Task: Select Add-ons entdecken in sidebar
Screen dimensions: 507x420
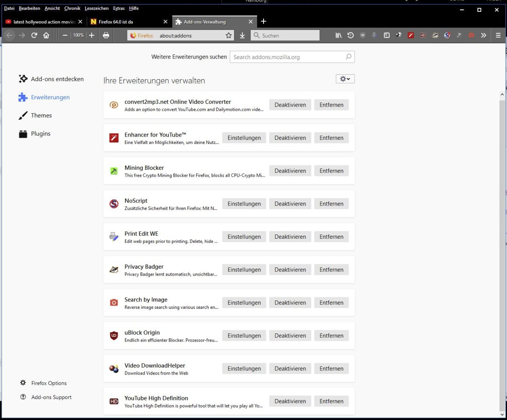Action: 51,79
